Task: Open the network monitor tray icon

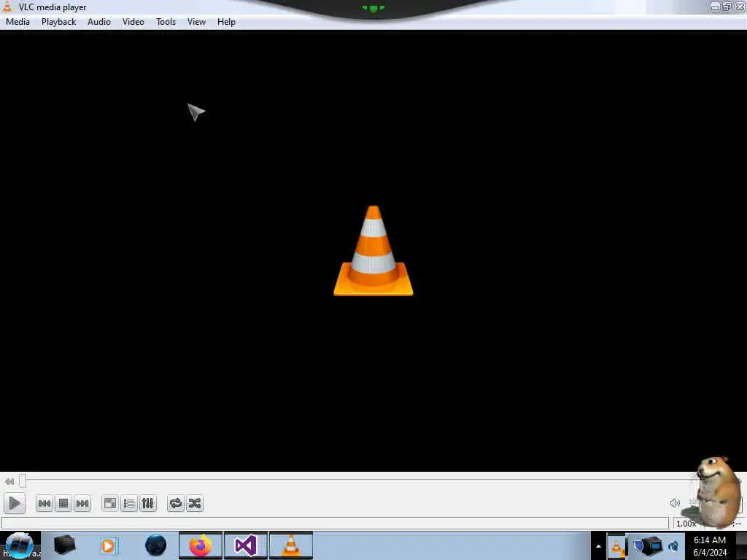Action: (649, 547)
